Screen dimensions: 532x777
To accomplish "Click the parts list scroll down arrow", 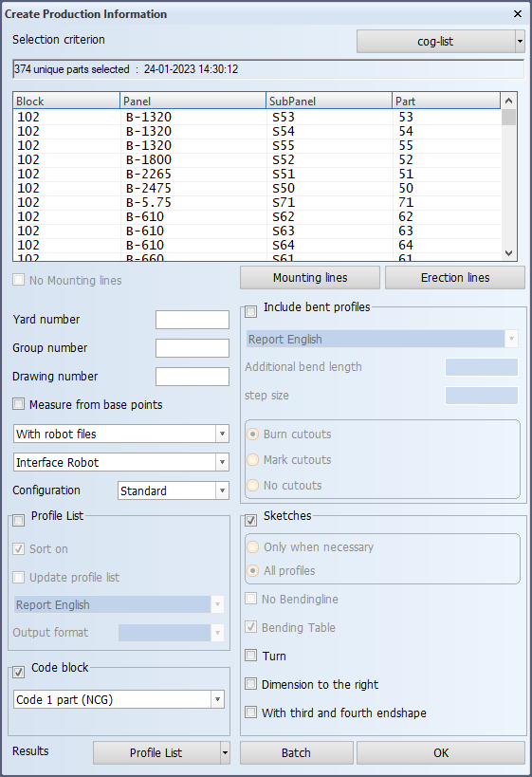I will (508, 252).
